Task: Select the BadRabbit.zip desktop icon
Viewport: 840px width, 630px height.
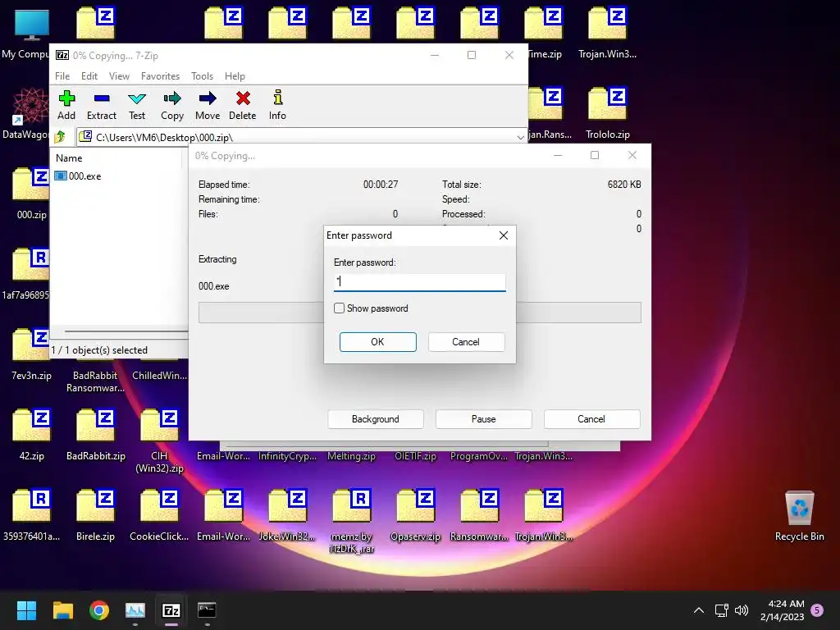Action: (95, 435)
